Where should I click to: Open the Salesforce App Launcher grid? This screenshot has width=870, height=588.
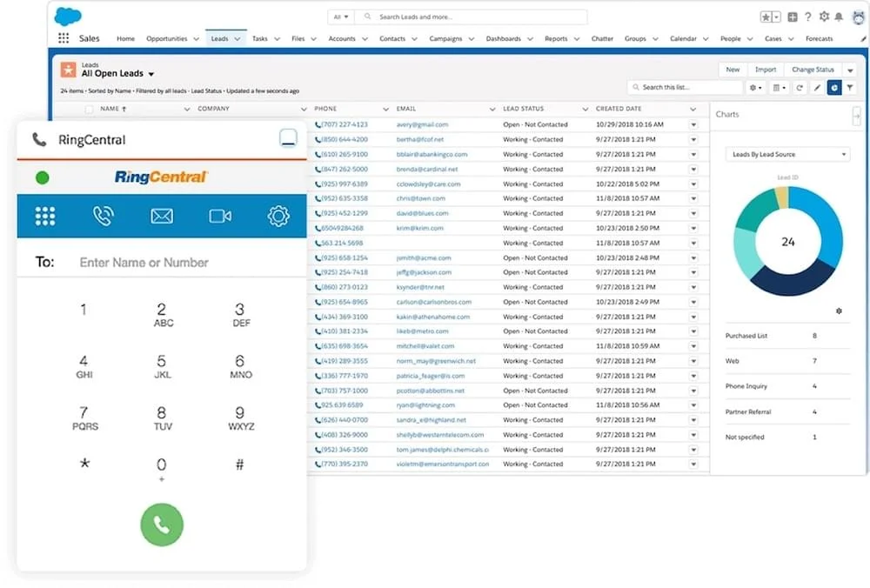click(64, 38)
